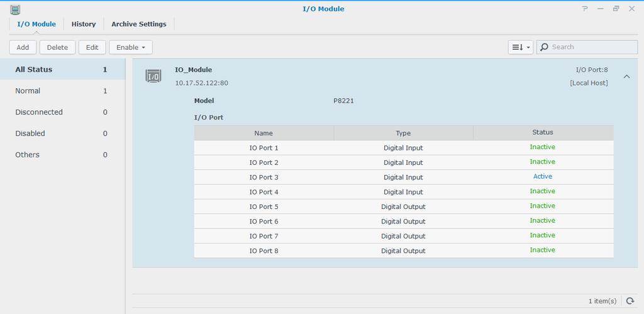Viewport: 644px width, 314px height.
Task: Select the IO Port 5 row name
Action: (264, 207)
